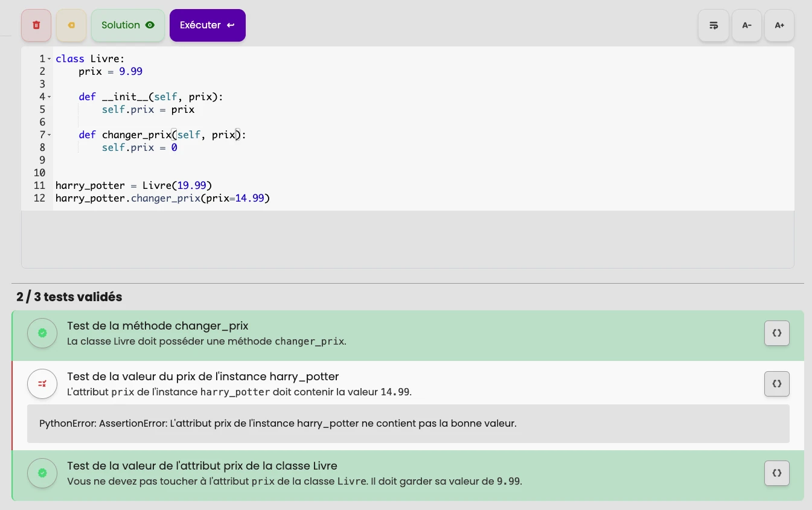Collapse the class Livre code block
Viewport: 812px width, 510px height.
[49, 59]
